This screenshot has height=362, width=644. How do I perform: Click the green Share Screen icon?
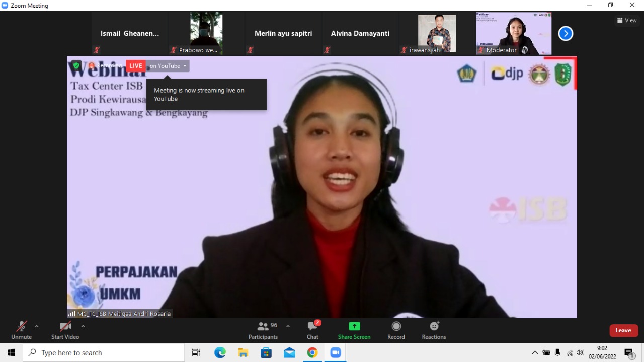point(354,326)
